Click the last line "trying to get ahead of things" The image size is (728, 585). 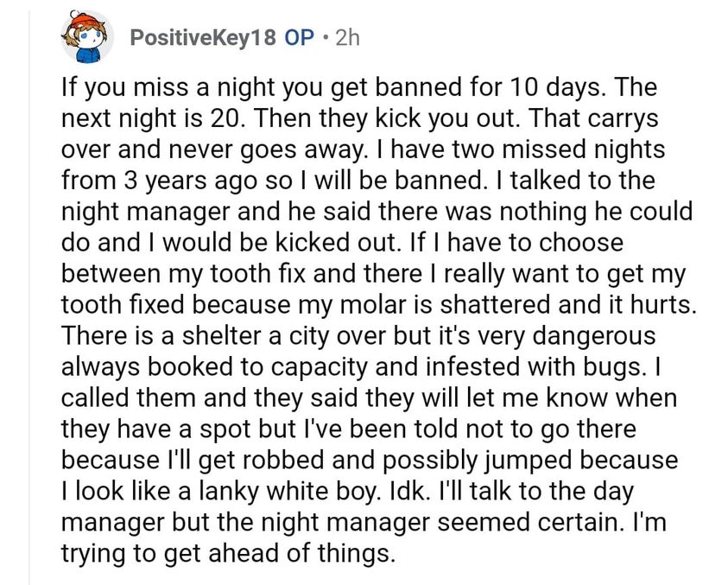[228, 554]
